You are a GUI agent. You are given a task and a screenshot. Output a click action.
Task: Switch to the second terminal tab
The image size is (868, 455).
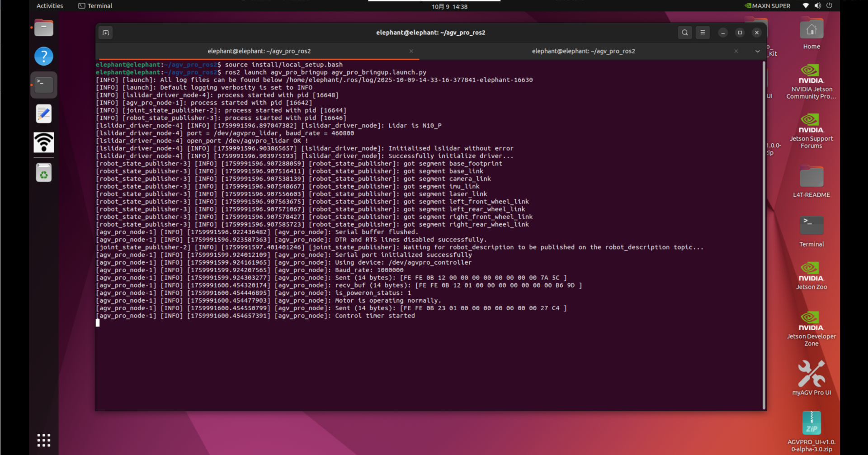(583, 51)
